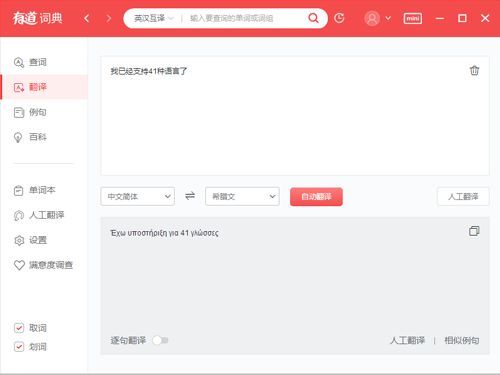The image size is (500, 375).
Task: Open the 英汉互译 language dropdown
Action: pyautogui.click(x=153, y=18)
